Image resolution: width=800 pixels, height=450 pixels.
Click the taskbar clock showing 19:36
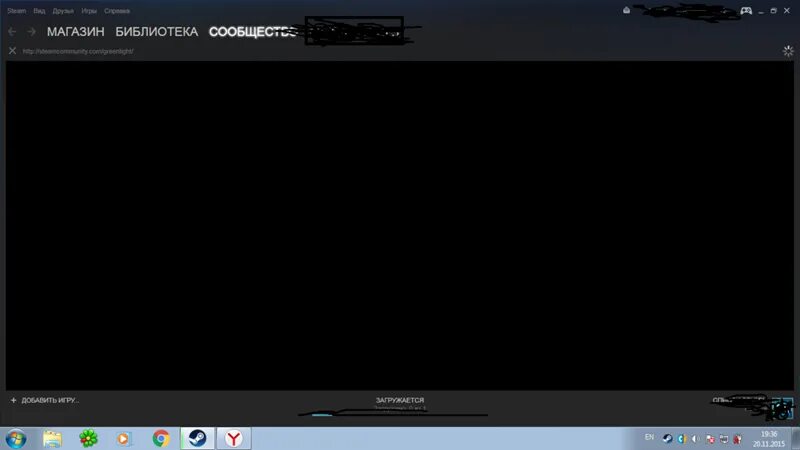769,439
